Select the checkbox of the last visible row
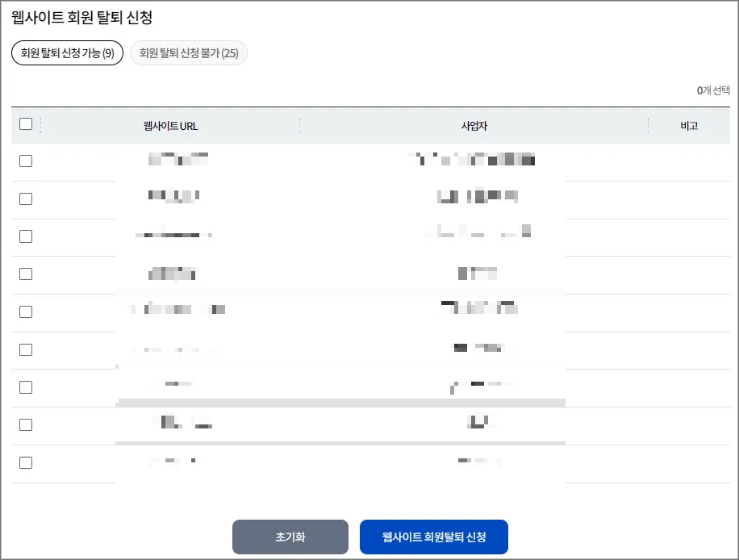Image resolution: width=739 pixels, height=560 pixels. 25,464
